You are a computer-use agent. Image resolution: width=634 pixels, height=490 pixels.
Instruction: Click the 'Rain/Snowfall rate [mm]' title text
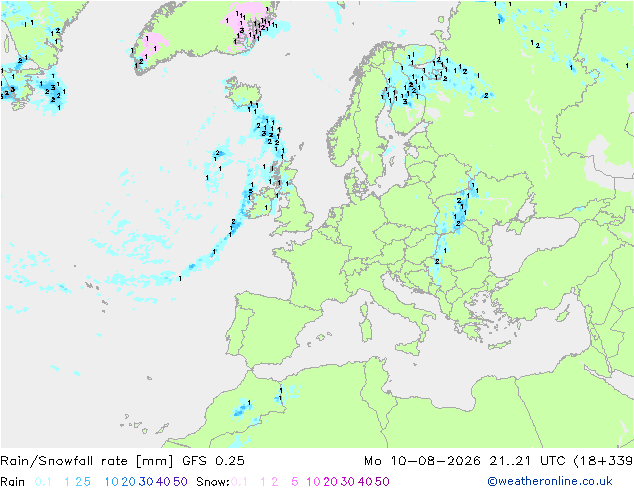coord(87,460)
